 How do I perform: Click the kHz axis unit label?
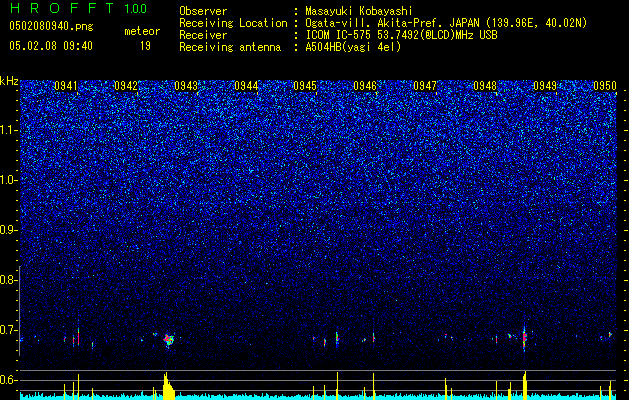(9, 81)
